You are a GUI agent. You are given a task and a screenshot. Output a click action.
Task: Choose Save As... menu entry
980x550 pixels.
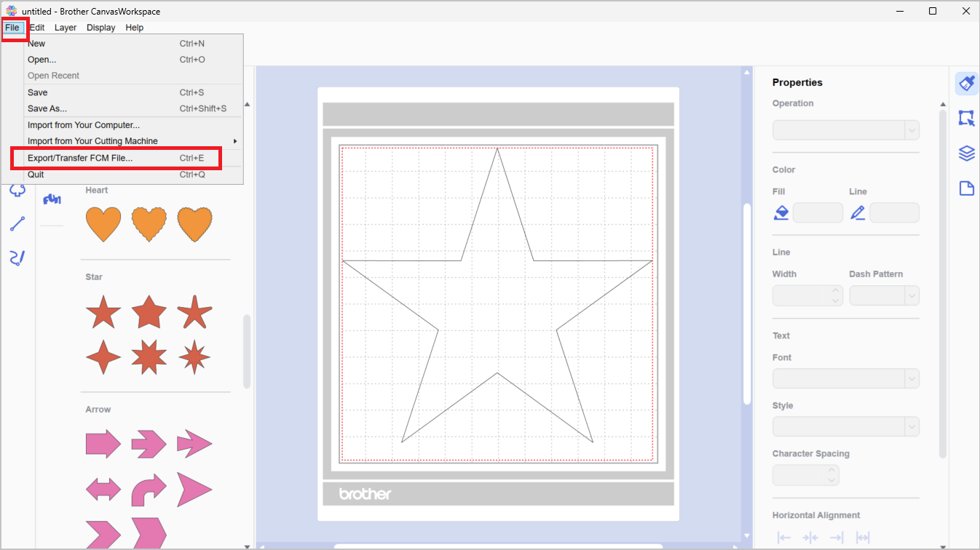tap(133, 108)
